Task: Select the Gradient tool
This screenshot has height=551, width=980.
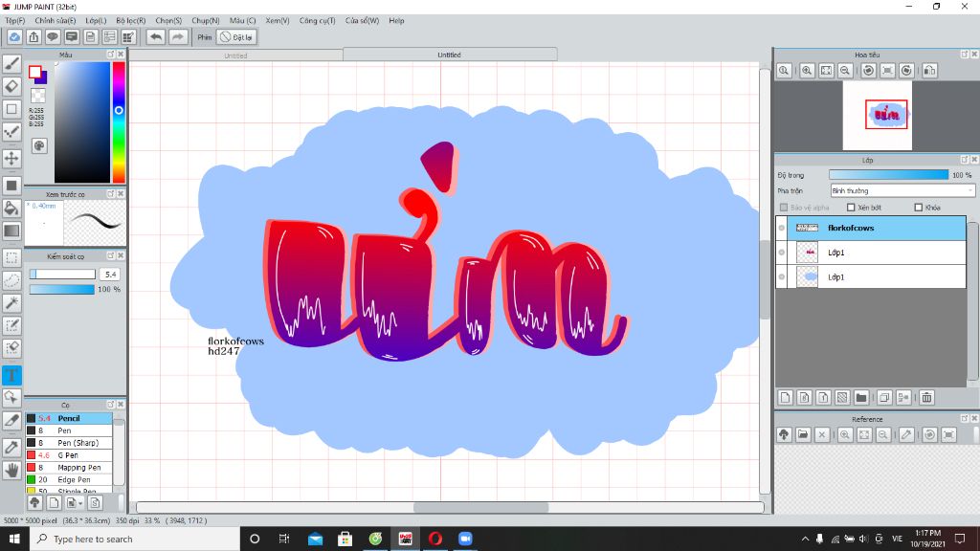Action: (11, 231)
